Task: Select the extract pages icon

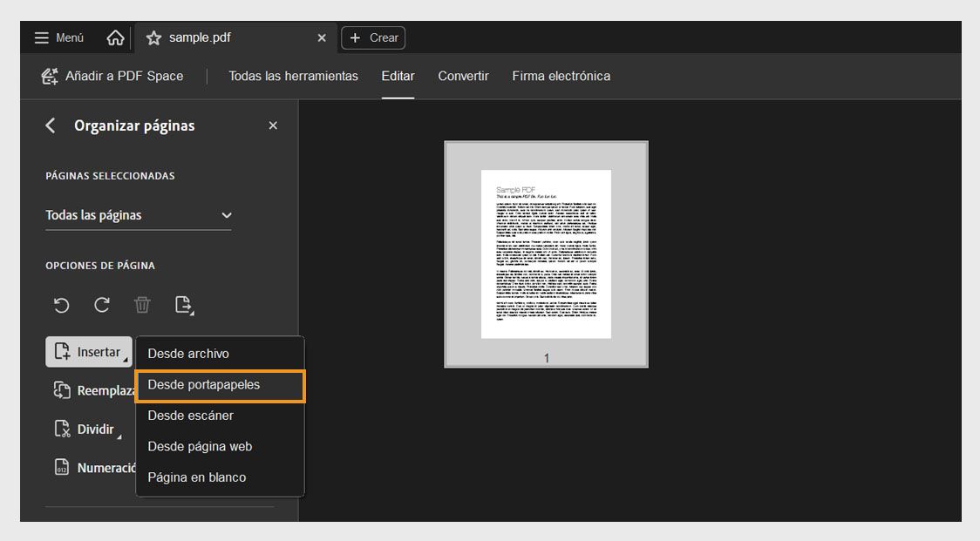Action: click(183, 305)
